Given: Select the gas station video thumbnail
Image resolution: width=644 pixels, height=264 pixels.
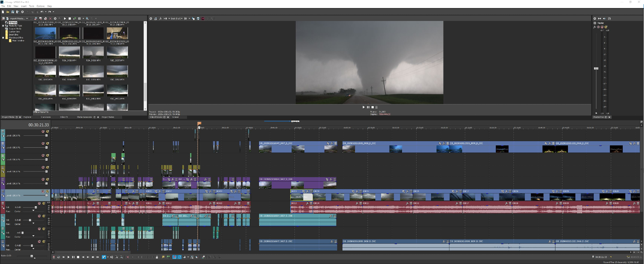Looking at the screenshot, I should coord(117,33).
